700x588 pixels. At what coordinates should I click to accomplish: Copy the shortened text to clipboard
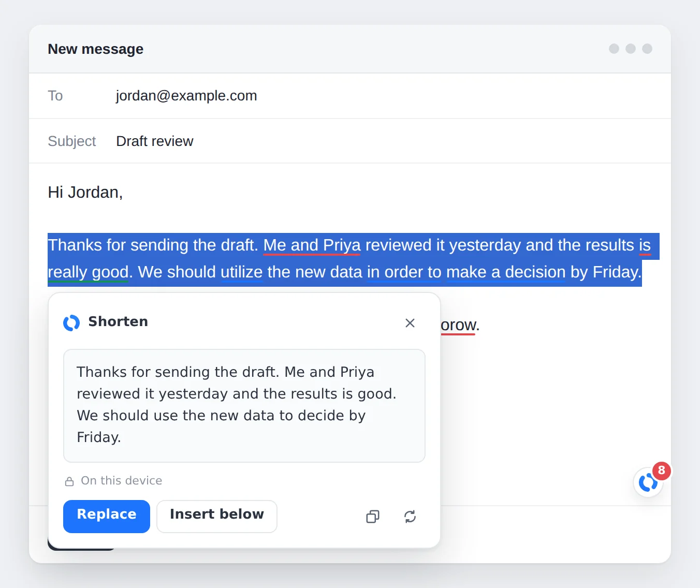373,517
